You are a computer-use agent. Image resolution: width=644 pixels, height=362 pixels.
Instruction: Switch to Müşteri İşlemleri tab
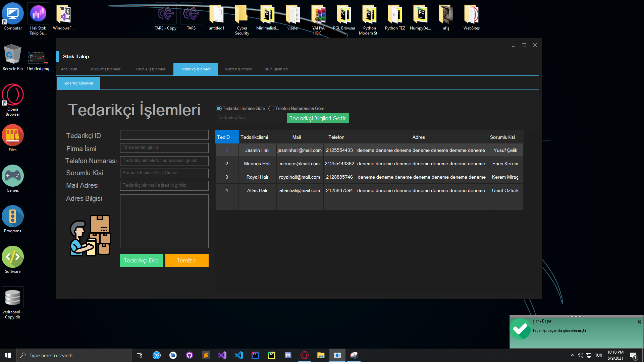(x=238, y=69)
